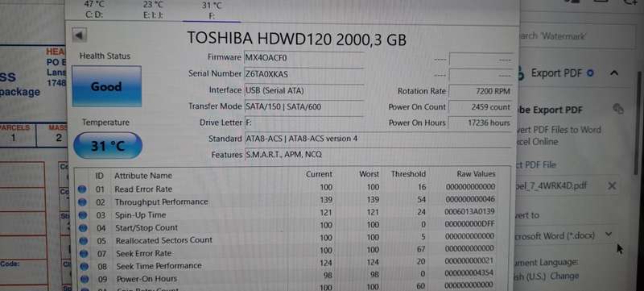Click the status dot for Read Error Rate

click(x=82, y=189)
